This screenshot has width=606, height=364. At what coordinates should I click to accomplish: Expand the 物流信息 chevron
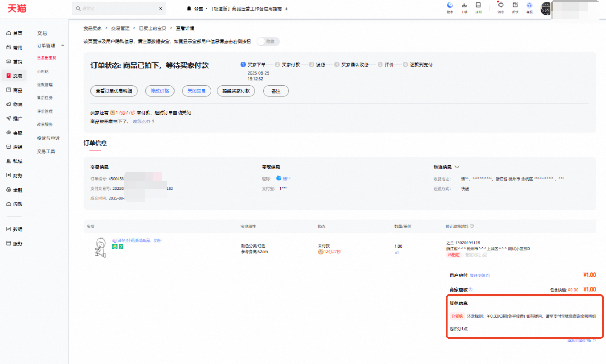point(457,167)
